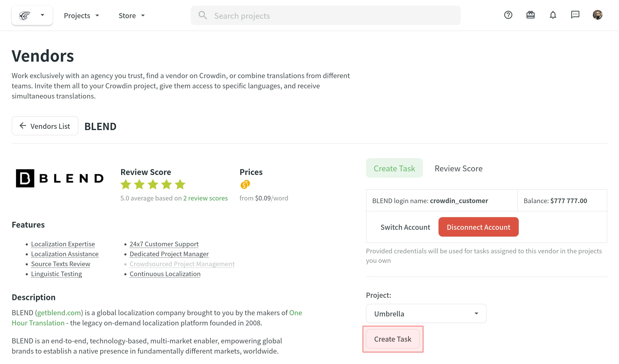Click 24x7 Customer Support feature
The width and height of the screenshot is (619, 364).
pos(164,244)
